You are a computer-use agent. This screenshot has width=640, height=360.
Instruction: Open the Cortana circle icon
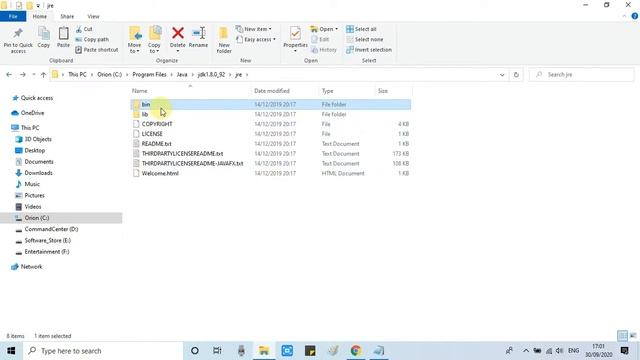(195, 351)
